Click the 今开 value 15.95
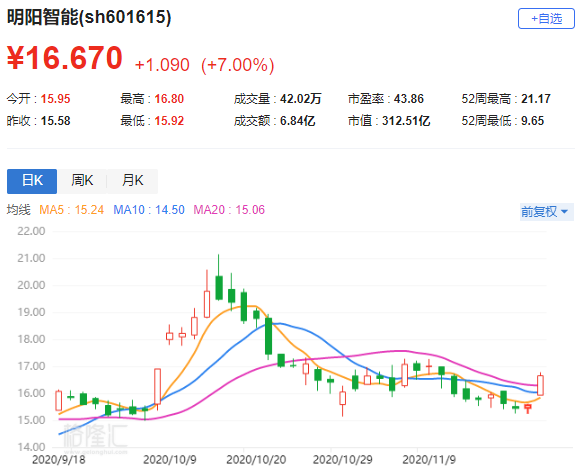578x469 pixels. point(55,99)
